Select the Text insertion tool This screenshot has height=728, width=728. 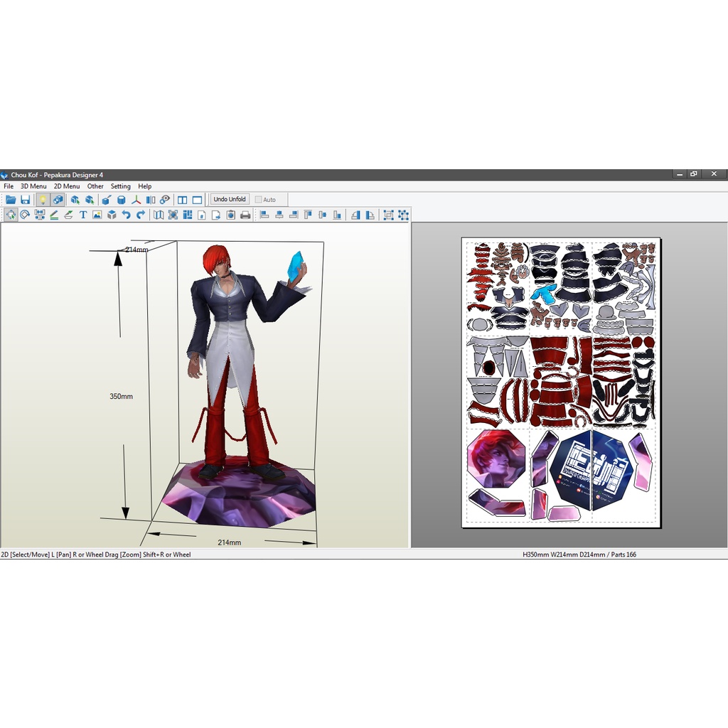tap(83, 215)
